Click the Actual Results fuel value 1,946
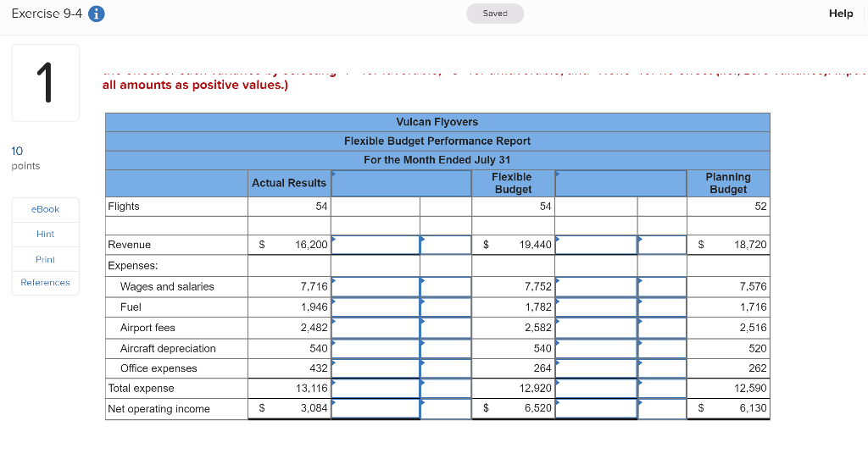This screenshot has width=868, height=470. [314, 307]
